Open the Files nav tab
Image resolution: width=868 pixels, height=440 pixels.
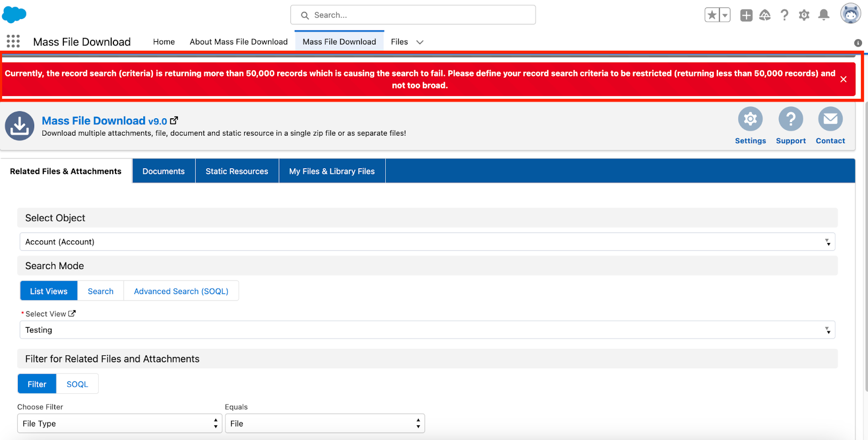(399, 42)
